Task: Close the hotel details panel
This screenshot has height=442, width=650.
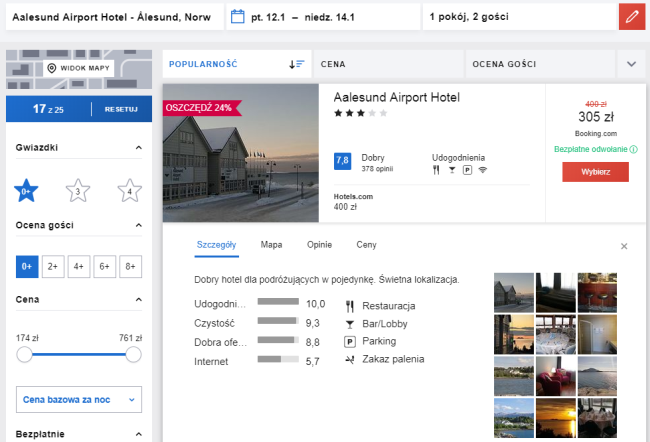Action: pos(624,246)
